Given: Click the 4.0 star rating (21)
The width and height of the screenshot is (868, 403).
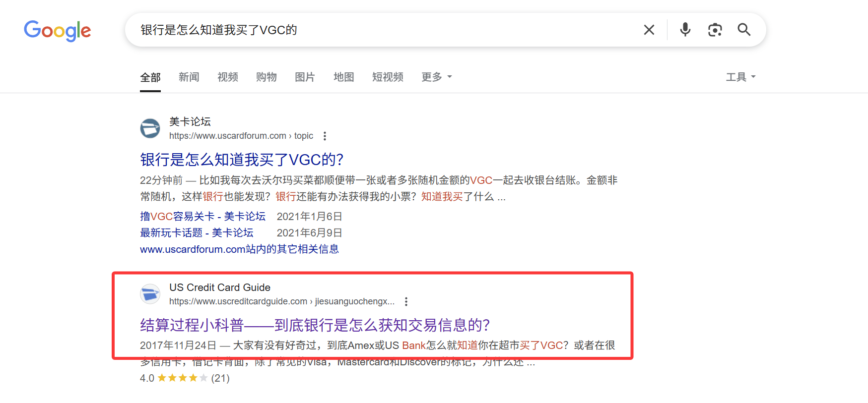Looking at the screenshot, I should coord(185,378).
